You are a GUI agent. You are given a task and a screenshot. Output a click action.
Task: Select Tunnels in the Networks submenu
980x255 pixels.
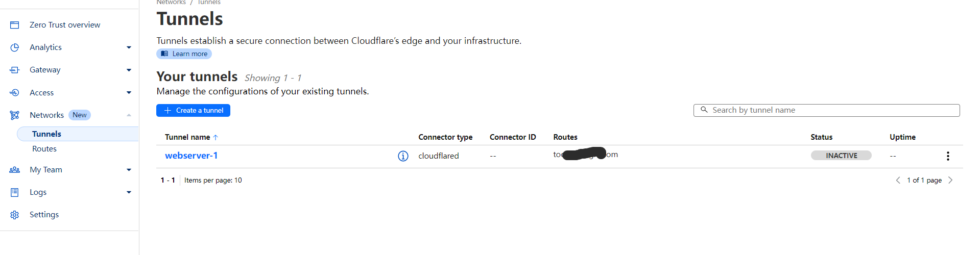pyautogui.click(x=78, y=134)
